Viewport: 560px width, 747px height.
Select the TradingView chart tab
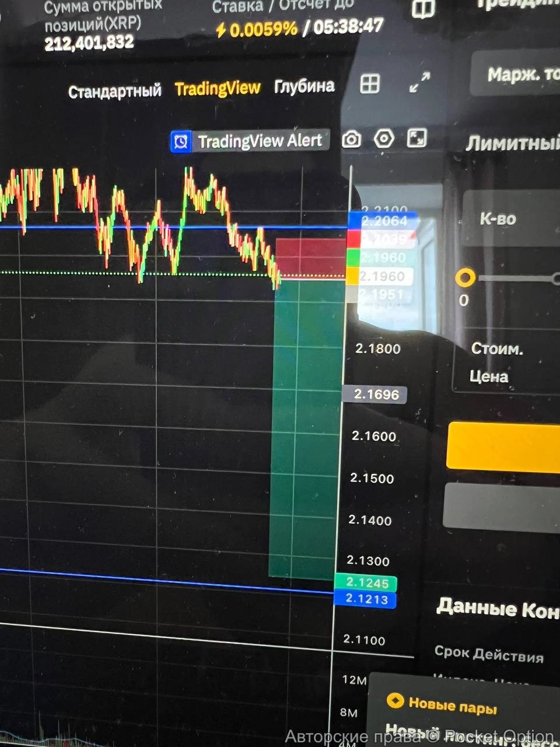click(217, 89)
